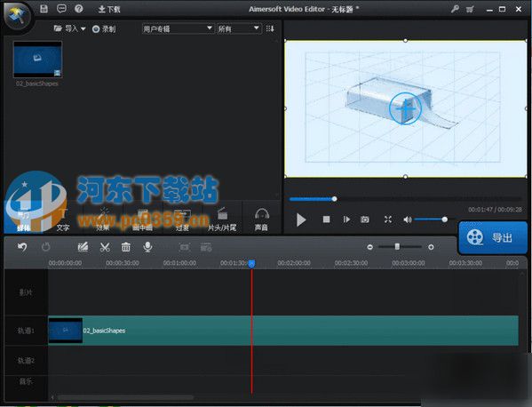Play the preview video
The width and height of the screenshot is (532, 407).
tap(300, 219)
